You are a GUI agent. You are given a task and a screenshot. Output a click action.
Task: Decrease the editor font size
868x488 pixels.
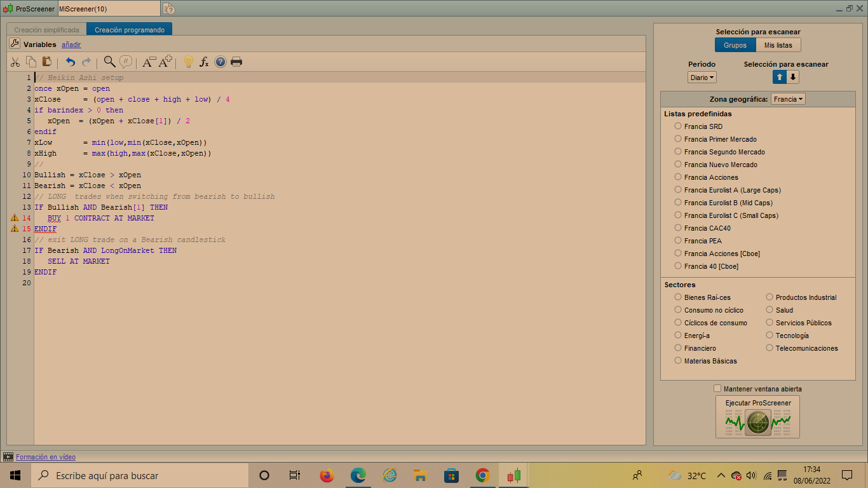pyautogui.click(x=149, y=62)
